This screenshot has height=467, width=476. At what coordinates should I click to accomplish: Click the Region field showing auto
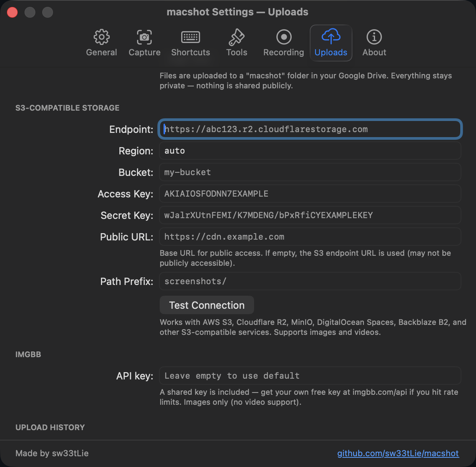(x=310, y=151)
